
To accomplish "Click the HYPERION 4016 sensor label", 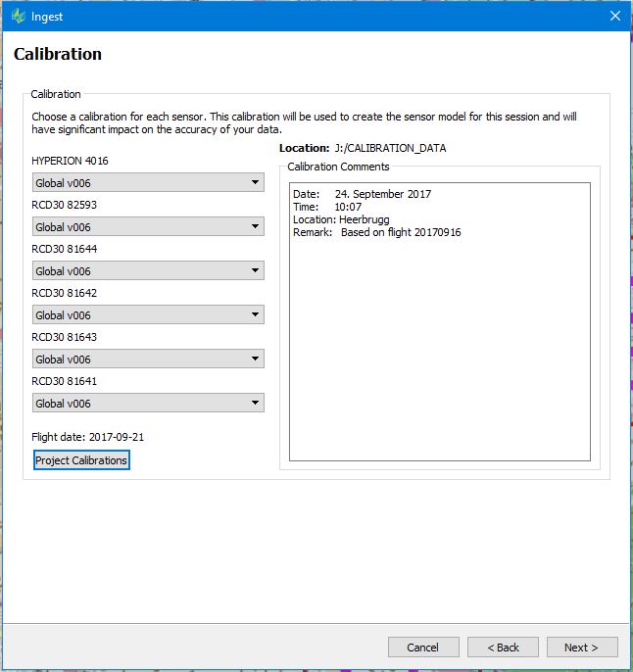I will pyautogui.click(x=71, y=161).
